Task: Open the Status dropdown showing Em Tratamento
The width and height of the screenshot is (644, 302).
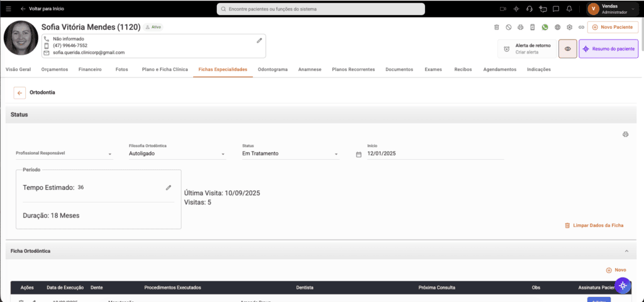Action: tap(291, 154)
